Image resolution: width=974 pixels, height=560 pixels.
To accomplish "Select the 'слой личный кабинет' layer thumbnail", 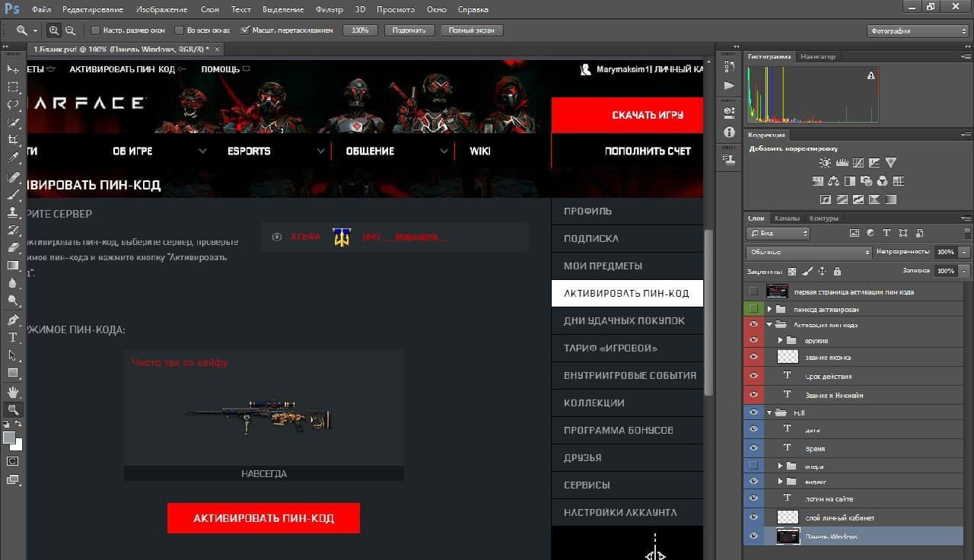I will coord(787,517).
